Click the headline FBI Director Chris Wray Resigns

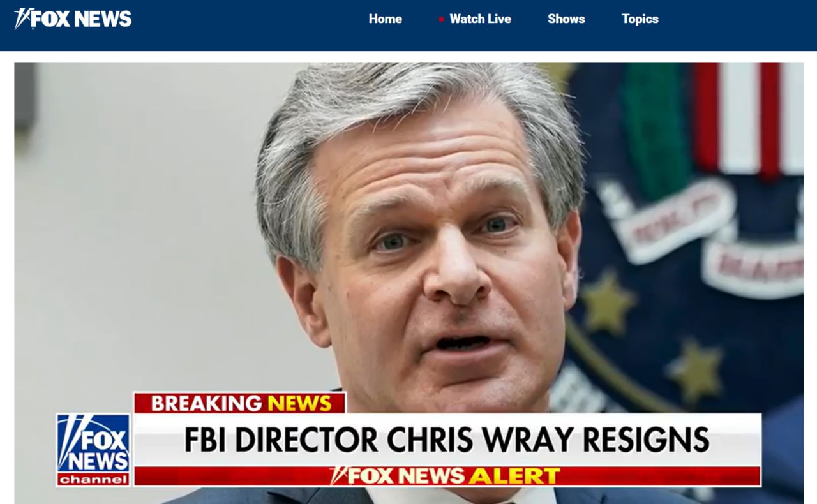tap(447, 440)
